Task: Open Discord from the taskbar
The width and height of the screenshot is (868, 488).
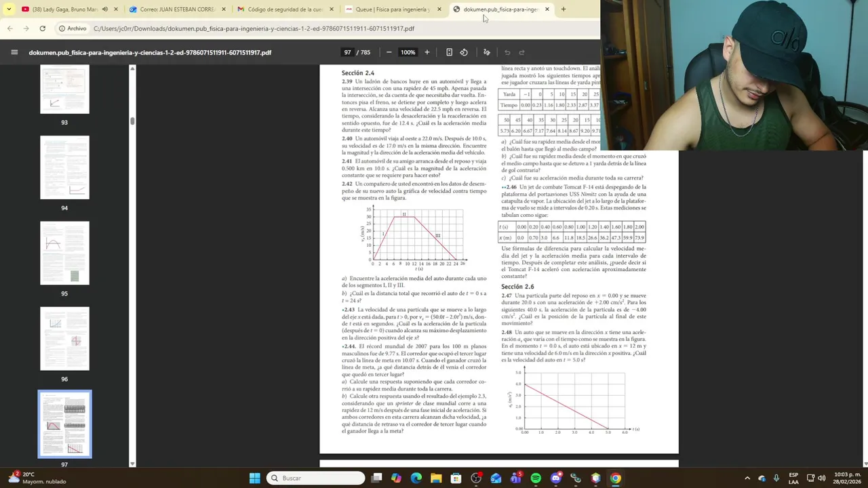Action: (x=556, y=478)
